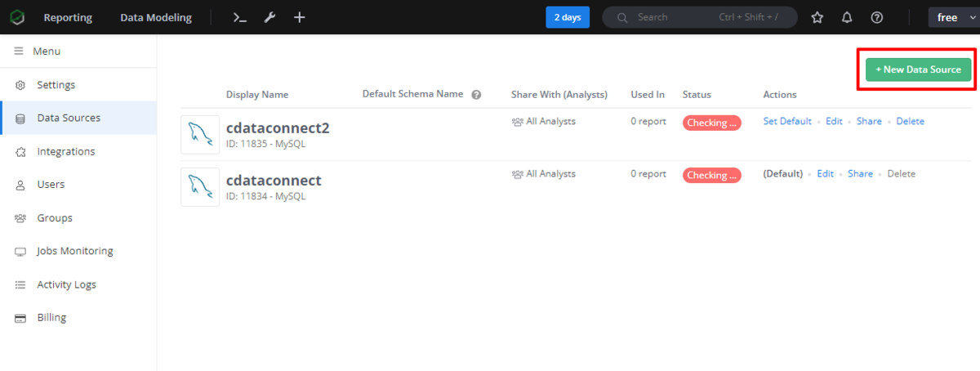Click Default Schema Name help tooltip icon
This screenshot has width=980, height=371.
coord(476,95)
